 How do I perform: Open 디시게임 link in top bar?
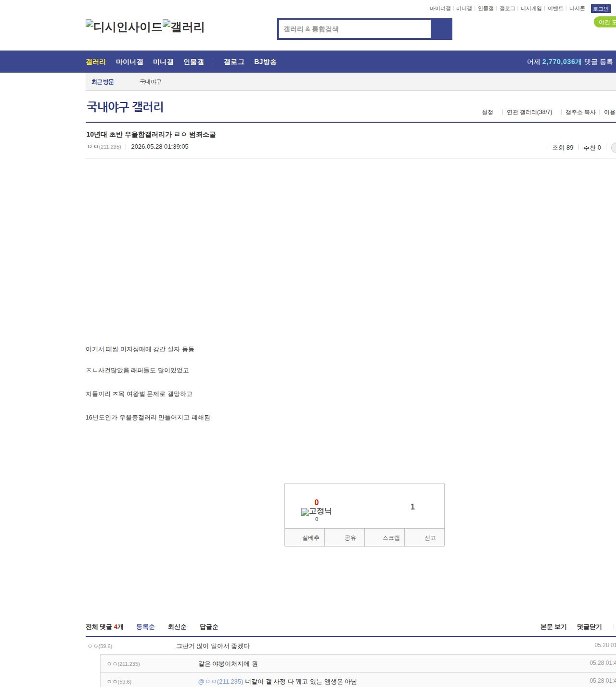tap(531, 9)
